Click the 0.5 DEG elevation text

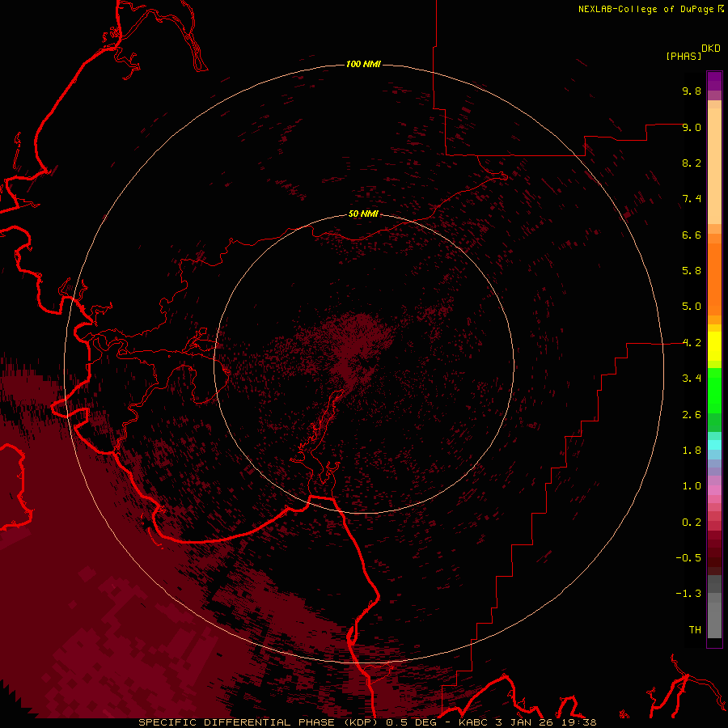click(412, 722)
